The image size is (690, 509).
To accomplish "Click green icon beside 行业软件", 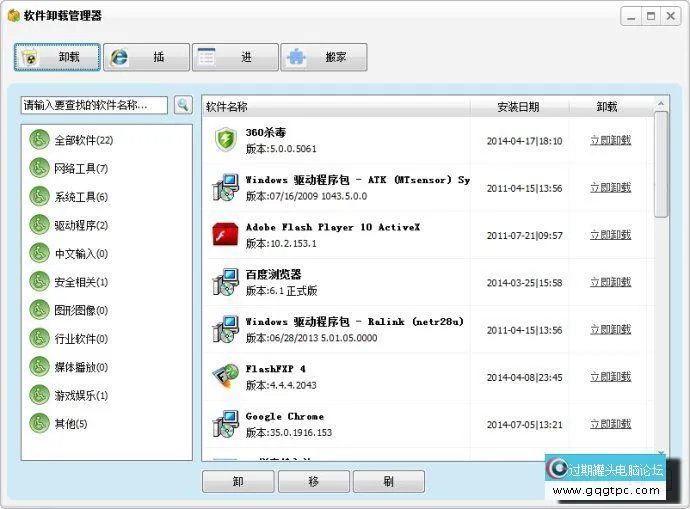I will tap(39, 338).
